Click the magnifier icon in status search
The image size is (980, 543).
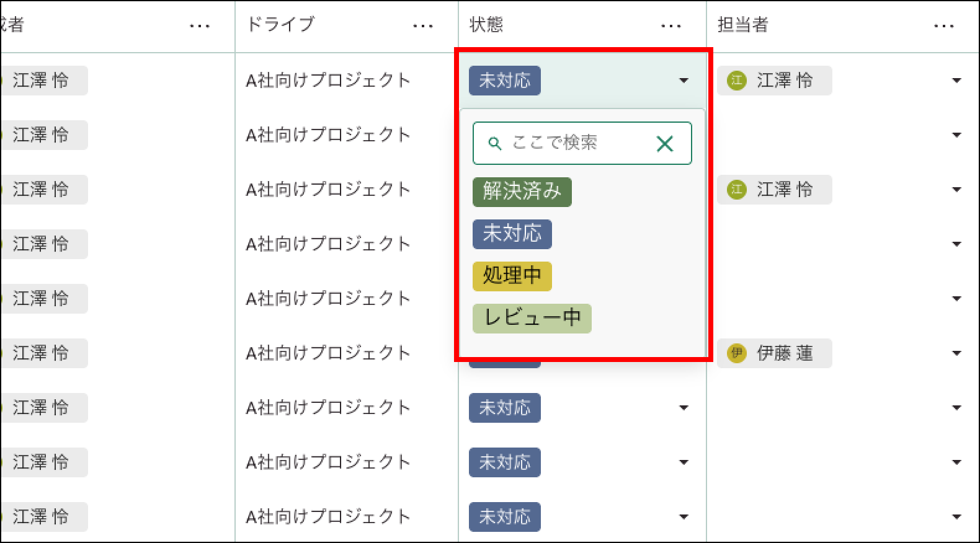(494, 144)
